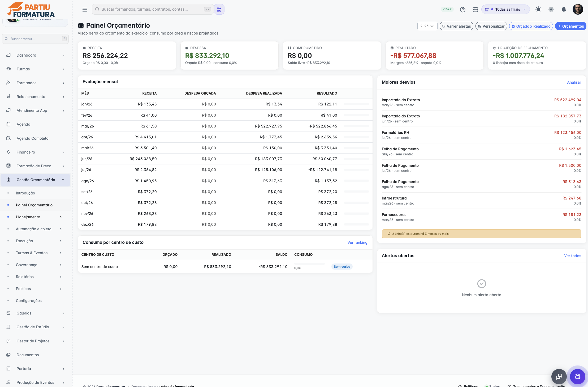
Task: Click the Galerias image icon
Action: 8,313
